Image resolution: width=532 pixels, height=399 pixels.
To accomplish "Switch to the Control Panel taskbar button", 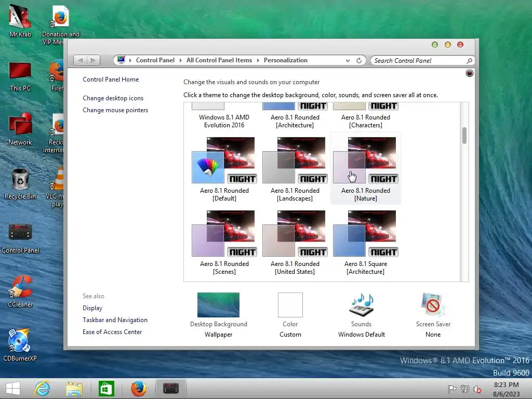I will (170, 389).
